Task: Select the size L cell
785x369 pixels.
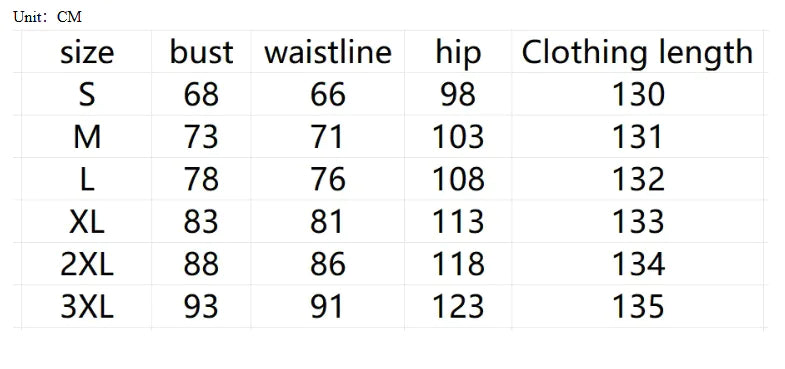Action: [87, 179]
